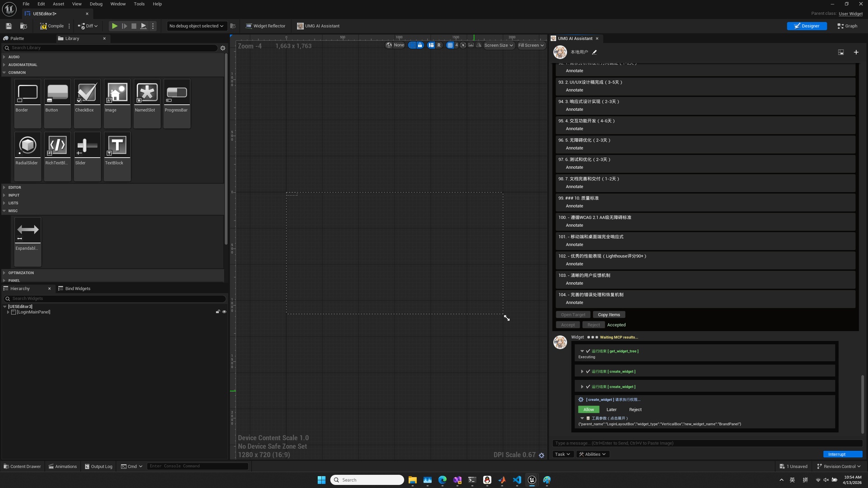The image size is (868, 488).
Task: Pick the CheckBox widget in palette
Action: point(87,103)
